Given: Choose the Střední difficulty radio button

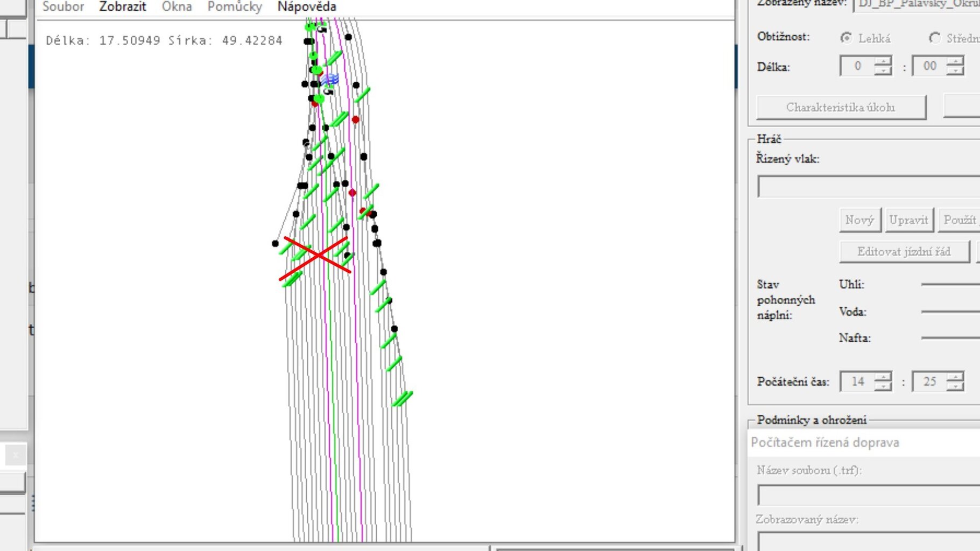Looking at the screenshot, I should [935, 38].
